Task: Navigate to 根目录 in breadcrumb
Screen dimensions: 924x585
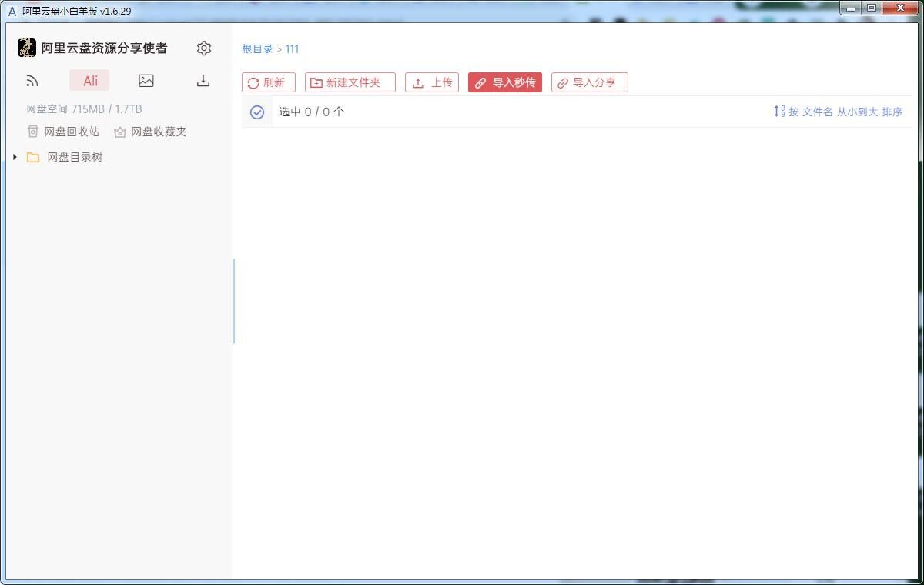Action: click(x=257, y=49)
